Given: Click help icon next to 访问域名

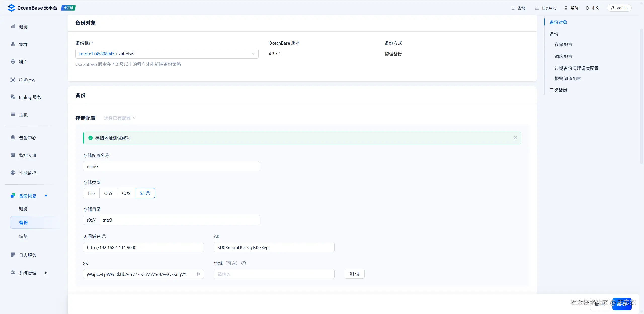Looking at the screenshot, I should 104,236.
